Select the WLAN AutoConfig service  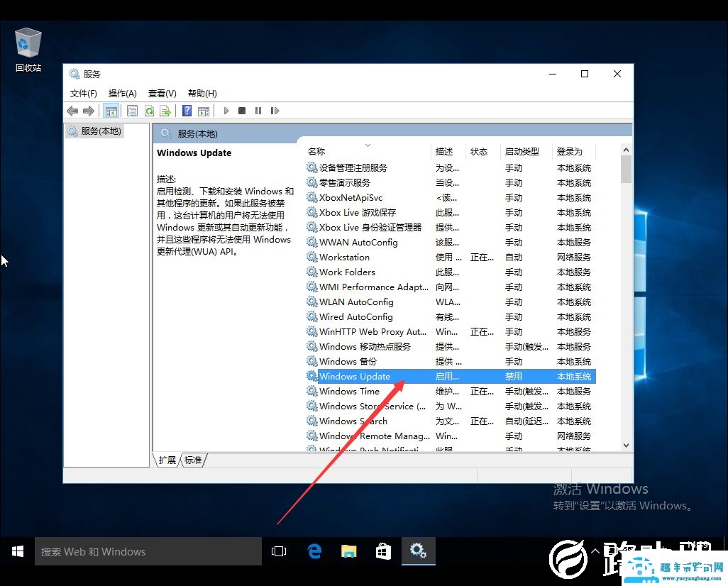[451, 302]
